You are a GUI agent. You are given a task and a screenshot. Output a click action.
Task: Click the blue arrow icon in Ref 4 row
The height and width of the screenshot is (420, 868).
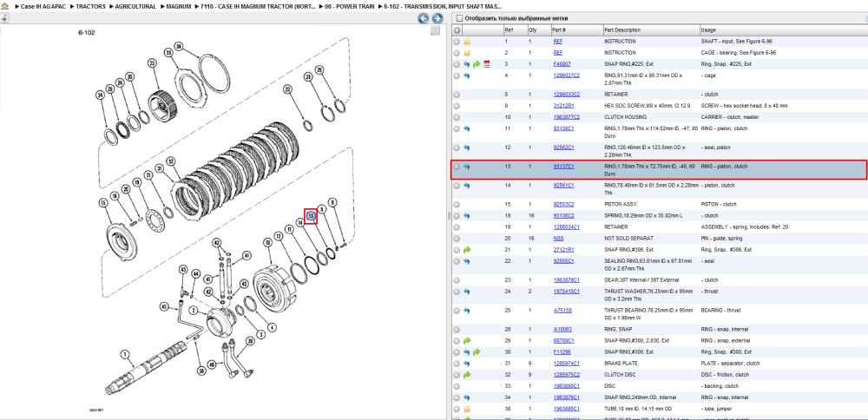point(467,75)
